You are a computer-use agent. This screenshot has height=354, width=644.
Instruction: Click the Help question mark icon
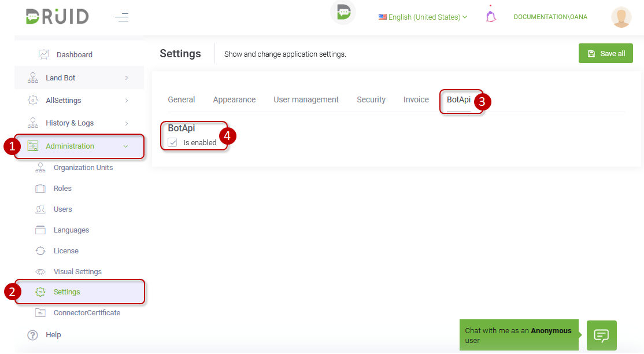[x=32, y=335]
